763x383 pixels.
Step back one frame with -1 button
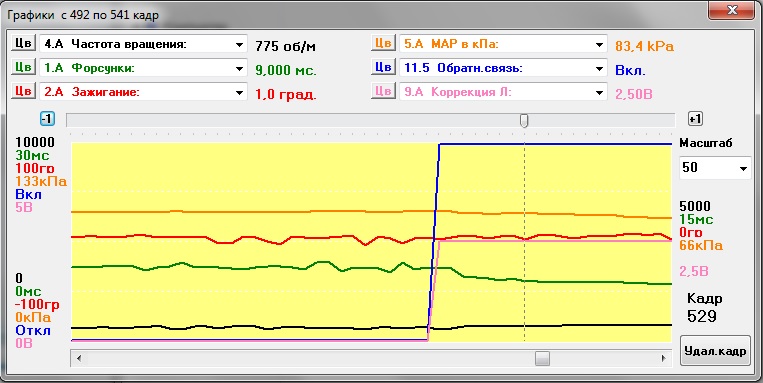tap(47, 119)
